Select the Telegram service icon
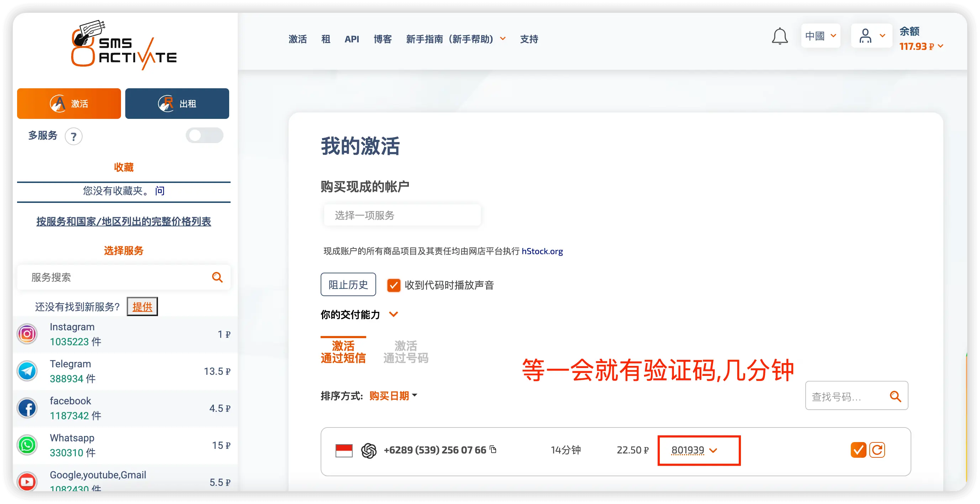 (27, 371)
